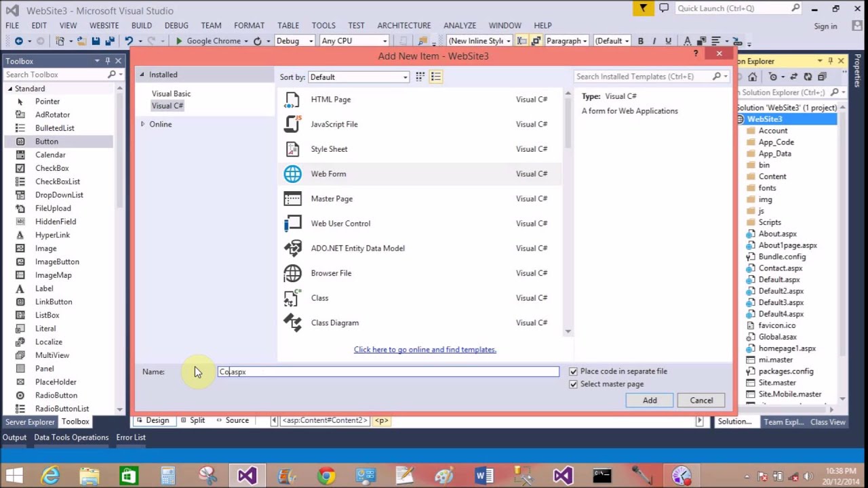Click the Undo toolbar icon
Screen dimensions: 868x488
point(128,41)
